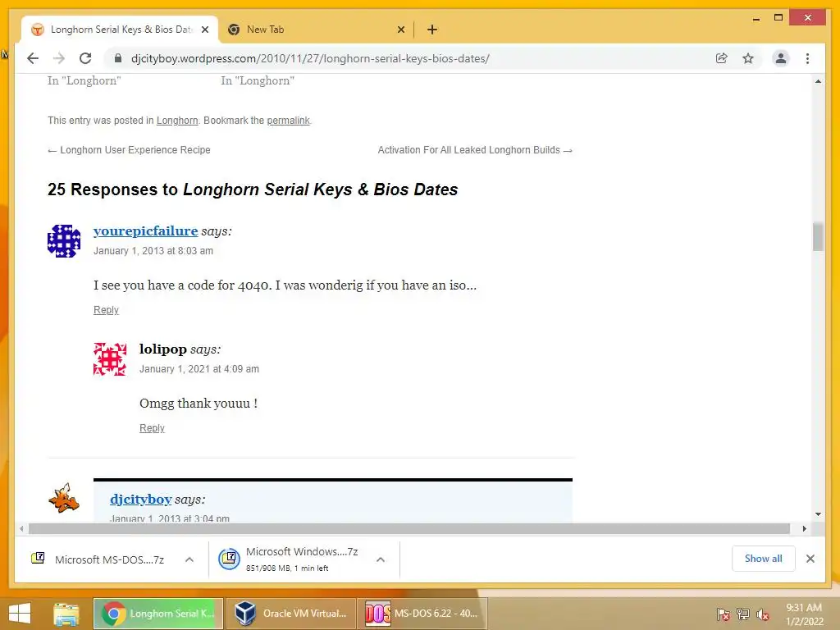Screen dimensions: 840x630
Task: Close the downloads bar
Action: 810,559
